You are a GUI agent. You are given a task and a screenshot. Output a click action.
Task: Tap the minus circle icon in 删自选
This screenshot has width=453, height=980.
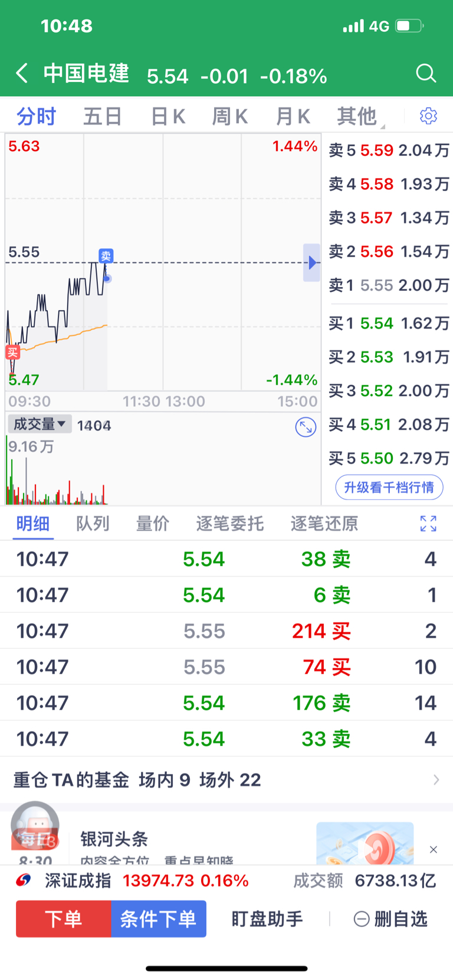click(x=361, y=919)
